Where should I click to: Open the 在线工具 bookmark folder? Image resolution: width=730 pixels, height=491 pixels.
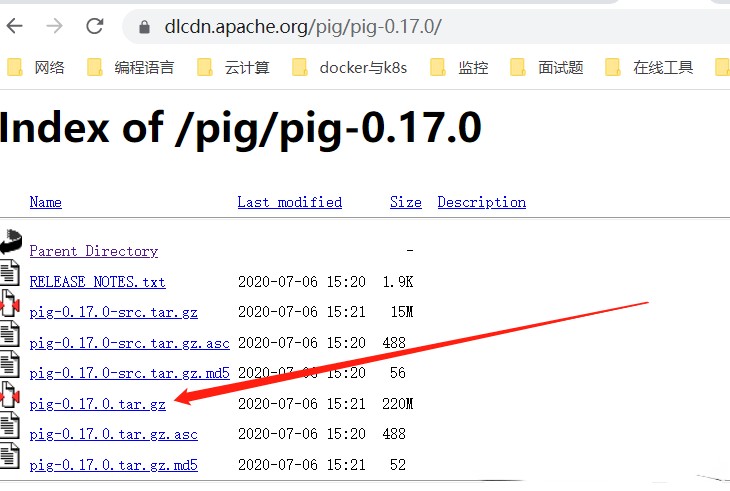coord(651,67)
